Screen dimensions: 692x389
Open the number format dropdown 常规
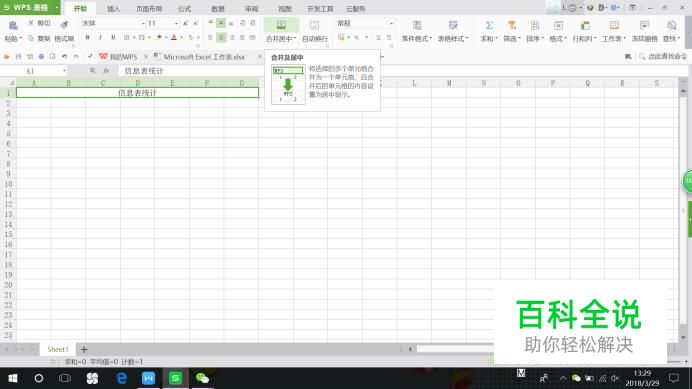391,23
